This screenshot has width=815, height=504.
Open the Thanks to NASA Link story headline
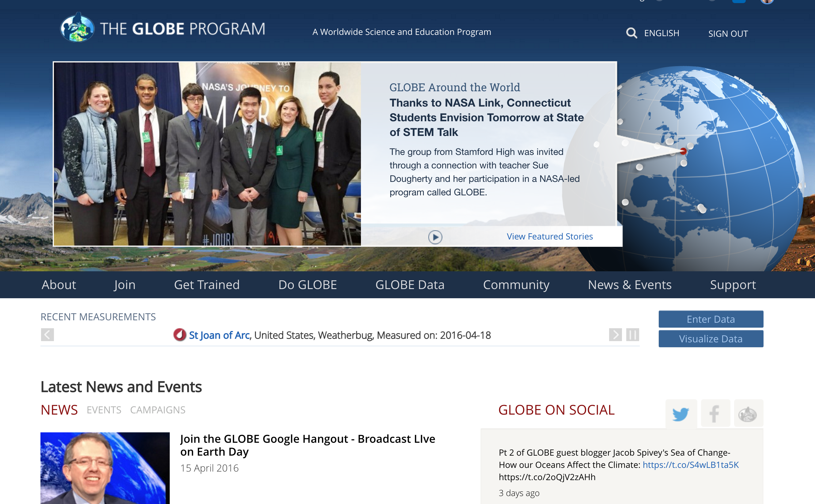[487, 117]
